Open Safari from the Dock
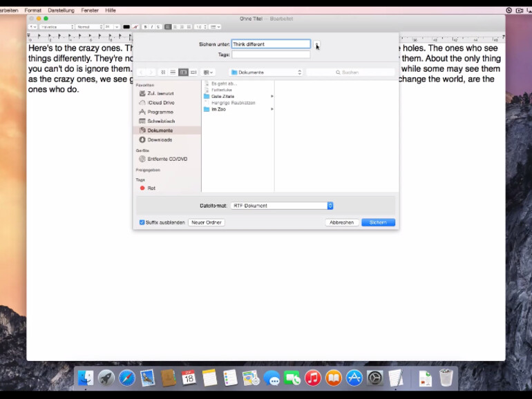This screenshot has height=399, width=532. coord(126,378)
